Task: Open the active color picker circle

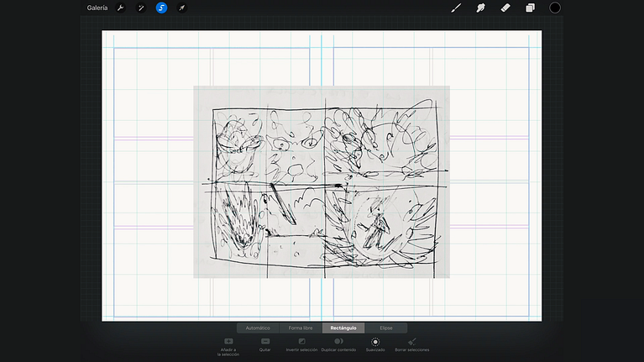Action: (x=555, y=8)
